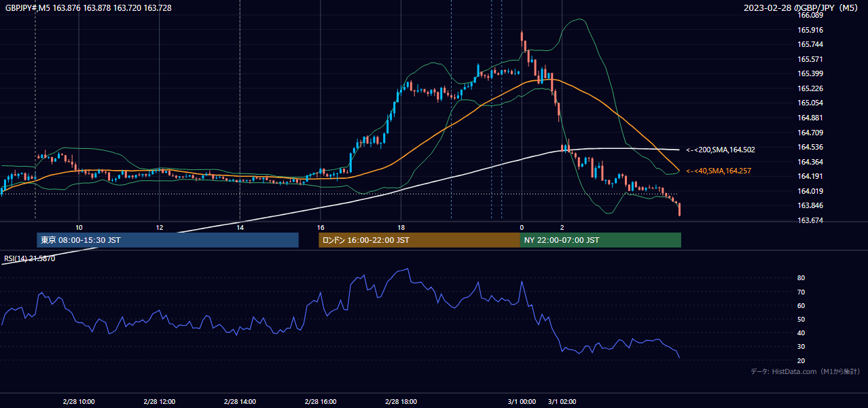Screen dimensions: 868x408
Task: Click the 3/1 02:00 date label
Action: click(x=562, y=402)
